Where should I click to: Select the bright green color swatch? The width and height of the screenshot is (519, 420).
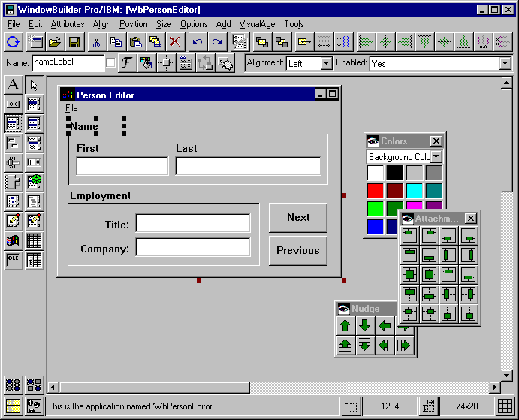point(376,208)
